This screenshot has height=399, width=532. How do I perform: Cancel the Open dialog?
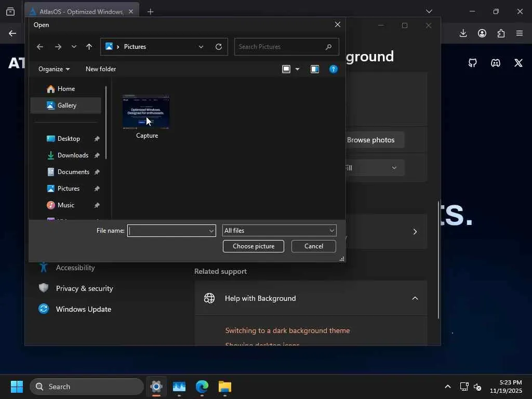click(x=313, y=246)
